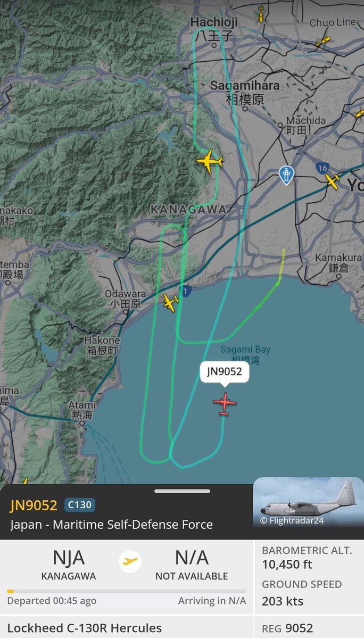364x638 pixels.
Task: Tap the blue control tower airport marker
Action: (286, 176)
